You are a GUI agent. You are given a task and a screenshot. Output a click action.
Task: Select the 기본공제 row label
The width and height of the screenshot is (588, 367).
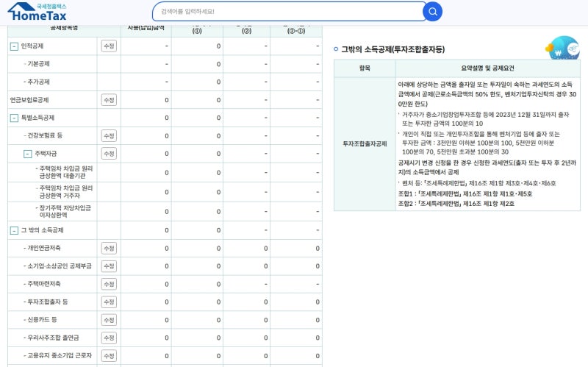pyautogui.click(x=38, y=64)
